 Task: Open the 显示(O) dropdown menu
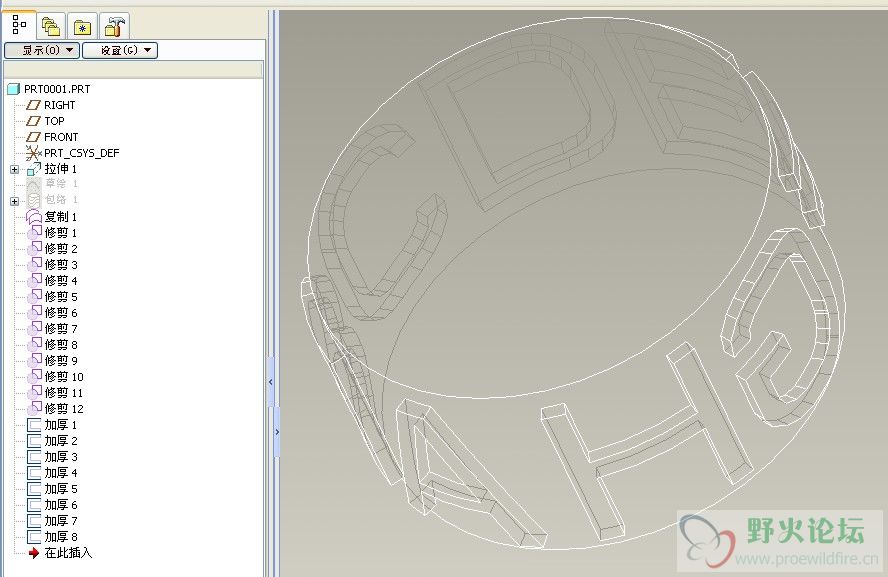42,50
